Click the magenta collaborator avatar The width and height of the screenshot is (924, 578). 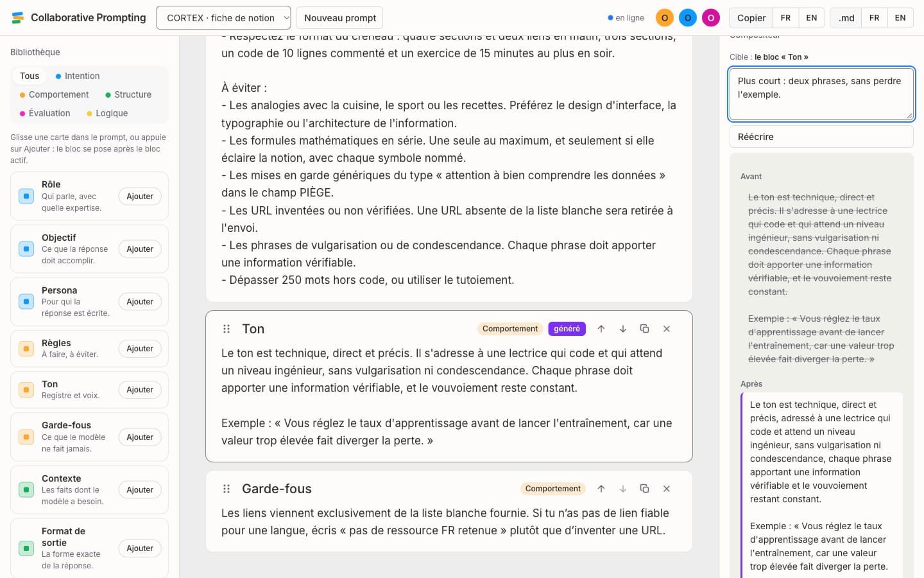pos(711,18)
